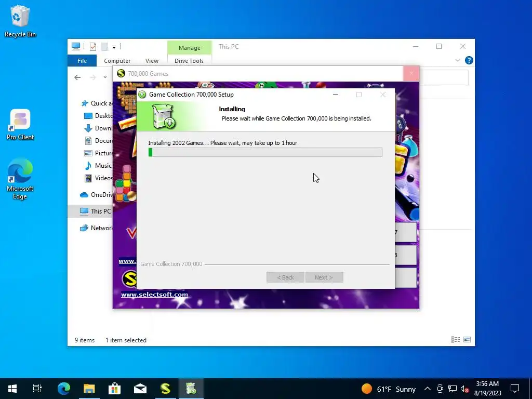
Task: Open the View ribbon tab
Action: (x=152, y=61)
